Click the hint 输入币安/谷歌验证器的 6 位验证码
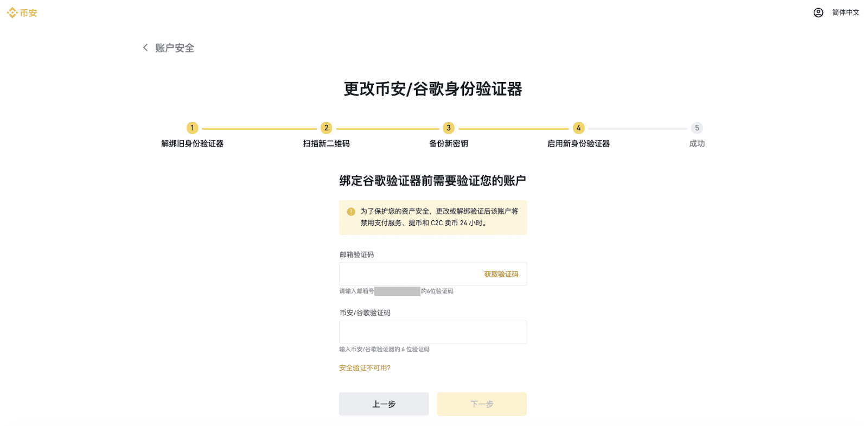Viewport: 868px width, 426px height. 384,349
